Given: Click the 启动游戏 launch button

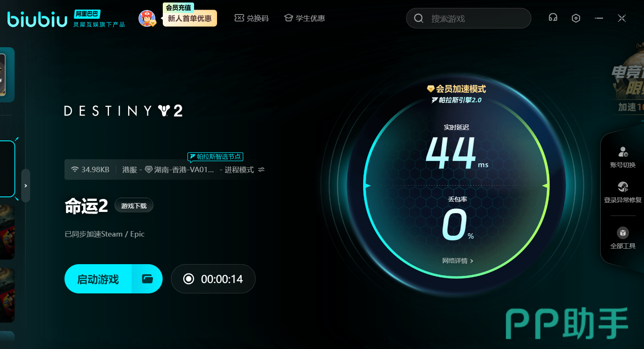Looking at the screenshot, I should click(x=98, y=279).
